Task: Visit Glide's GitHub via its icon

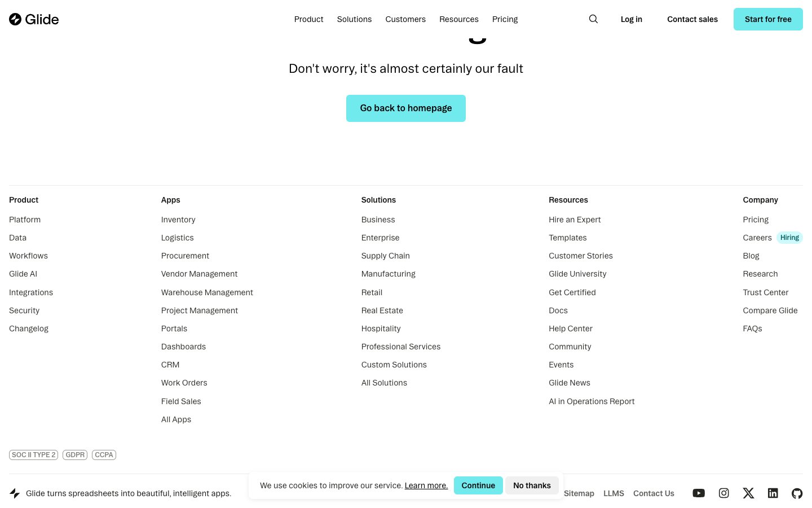Action: [x=797, y=493]
